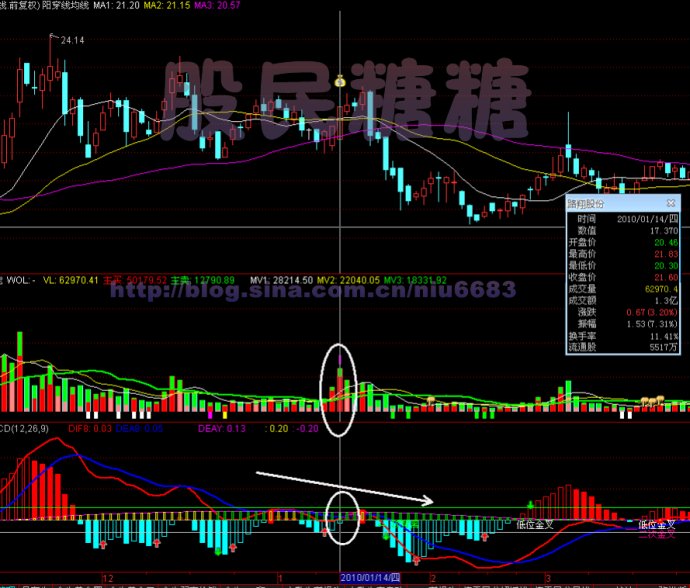
Task: Click the DIF8: 0.03 MACD label
Action: (90, 428)
